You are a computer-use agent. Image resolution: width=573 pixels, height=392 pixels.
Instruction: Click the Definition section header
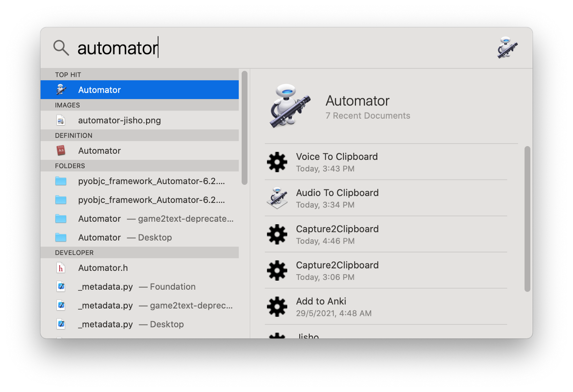[x=140, y=135]
